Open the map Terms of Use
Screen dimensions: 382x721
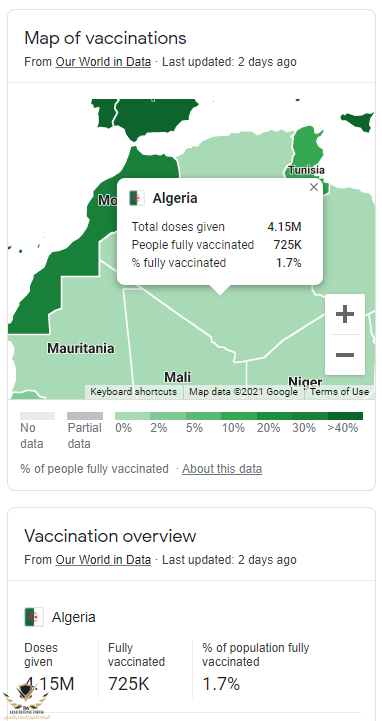click(x=339, y=392)
